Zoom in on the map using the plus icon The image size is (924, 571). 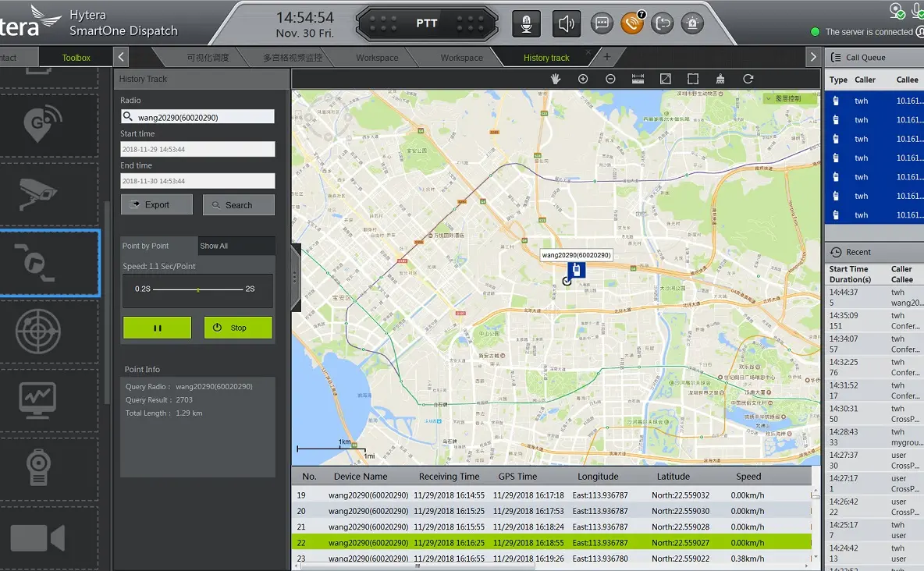(582, 78)
